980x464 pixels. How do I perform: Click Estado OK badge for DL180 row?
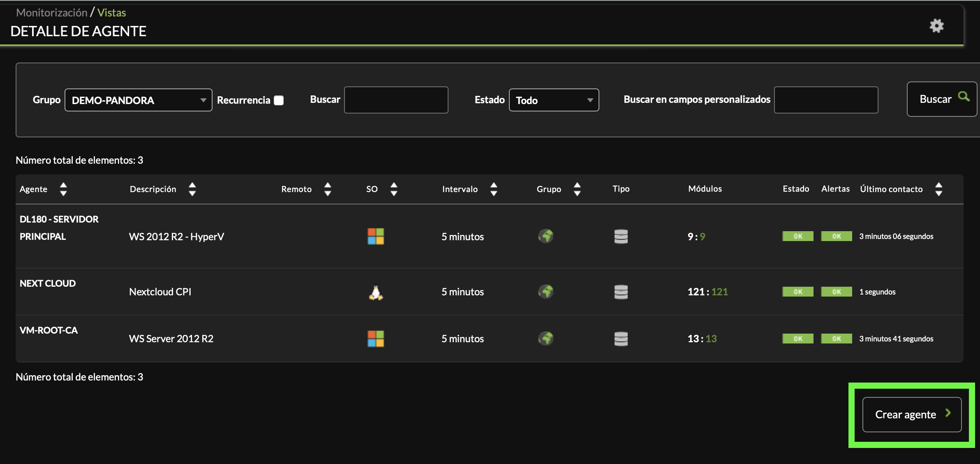(x=798, y=236)
